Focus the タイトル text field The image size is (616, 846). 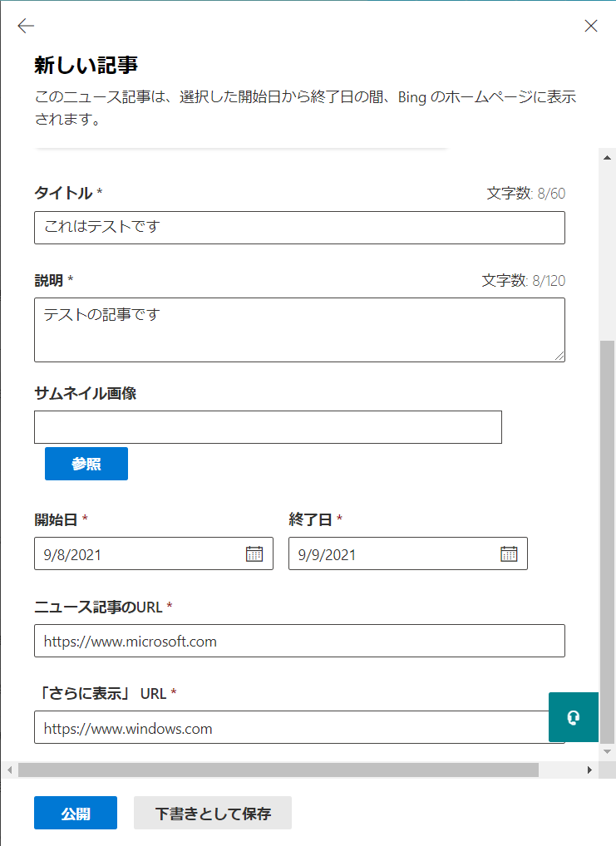click(299, 228)
